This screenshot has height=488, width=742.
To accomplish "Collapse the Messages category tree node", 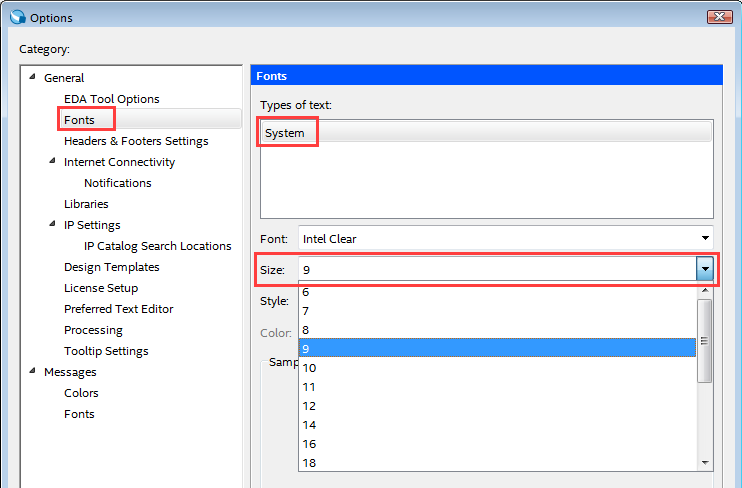I will tap(31, 372).
